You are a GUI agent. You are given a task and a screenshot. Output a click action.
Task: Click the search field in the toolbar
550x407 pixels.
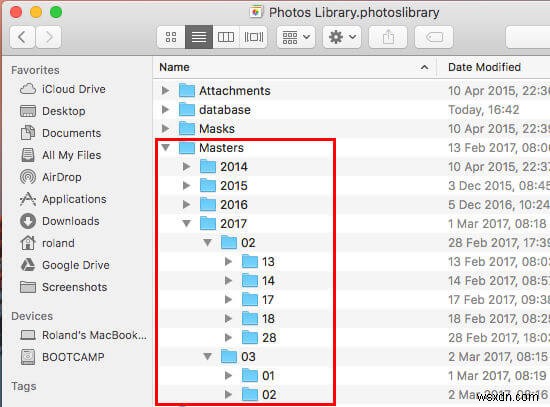tap(528, 37)
